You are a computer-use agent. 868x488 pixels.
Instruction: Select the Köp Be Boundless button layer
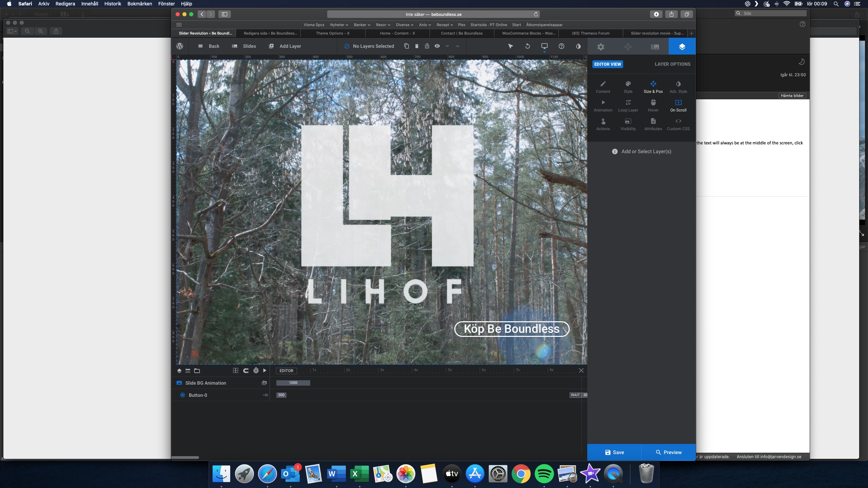coord(512,329)
